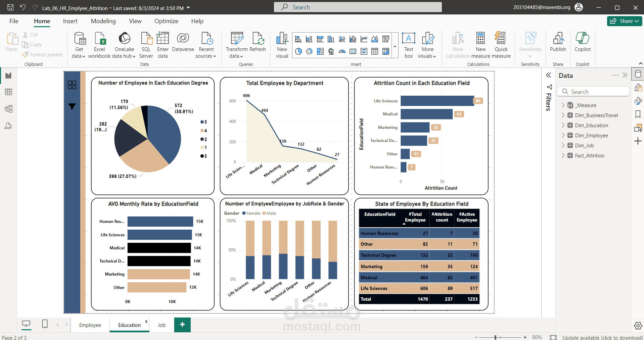
Task: Switch to desktop layout view
Action: 26,324
